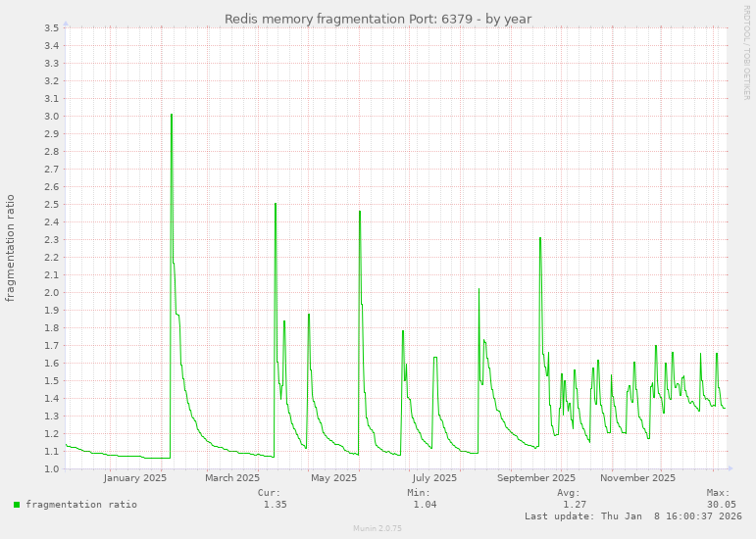
Task: Click the 'Avg:' column header
Action: click(569, 493)
